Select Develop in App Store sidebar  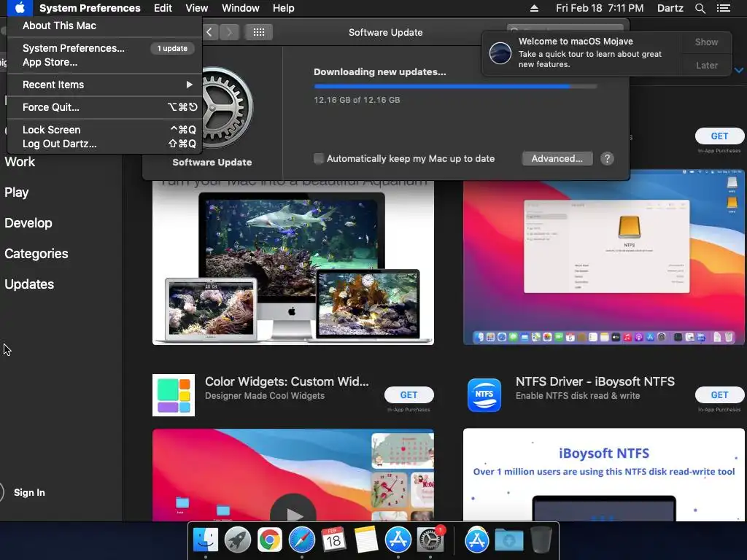coord(28,223)
